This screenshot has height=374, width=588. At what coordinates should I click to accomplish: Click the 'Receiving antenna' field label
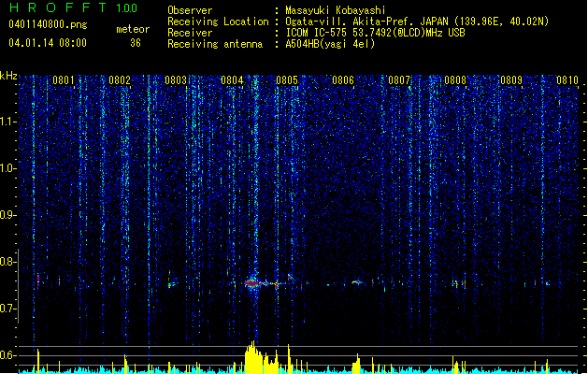pyautogui.click(x=215, y=44)
